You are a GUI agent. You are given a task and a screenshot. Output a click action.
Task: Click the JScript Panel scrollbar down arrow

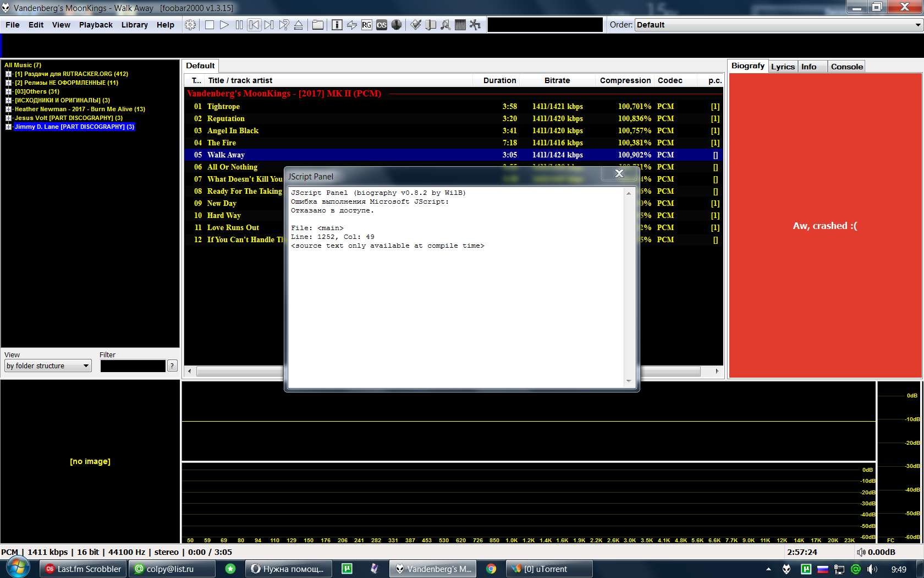point(629,380)
